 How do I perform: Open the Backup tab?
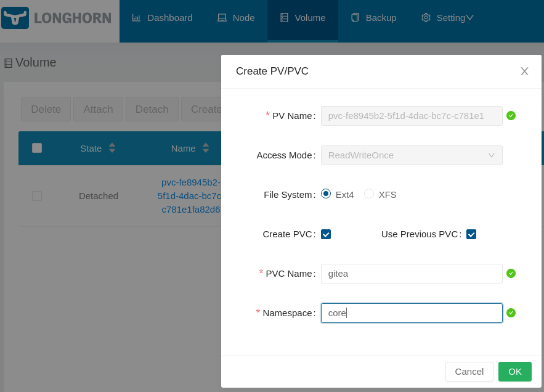373,18
